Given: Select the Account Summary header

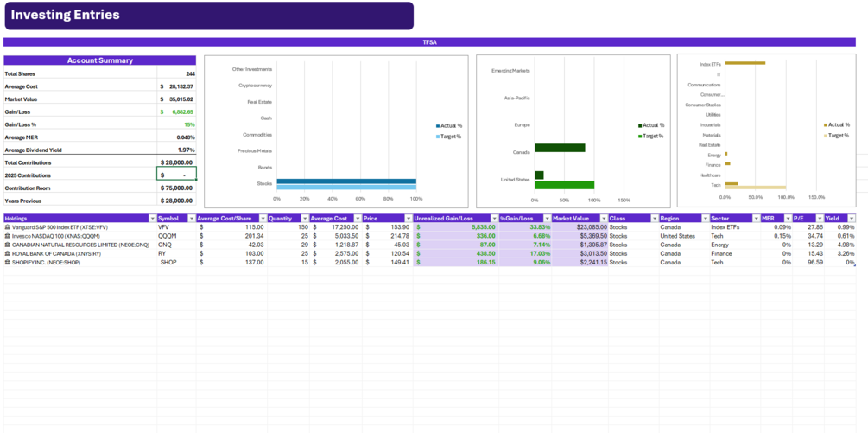Looking at the screenshot, I should pos(99,60).
